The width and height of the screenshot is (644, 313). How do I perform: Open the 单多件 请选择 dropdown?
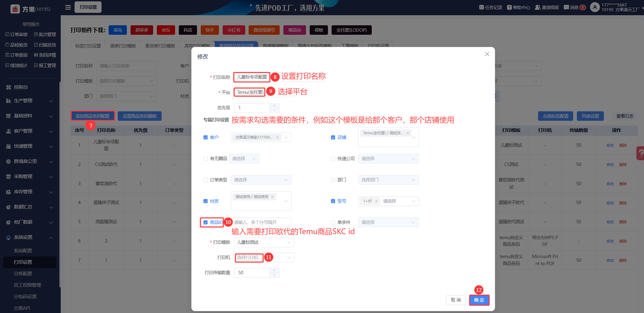(x=389, y=222)
